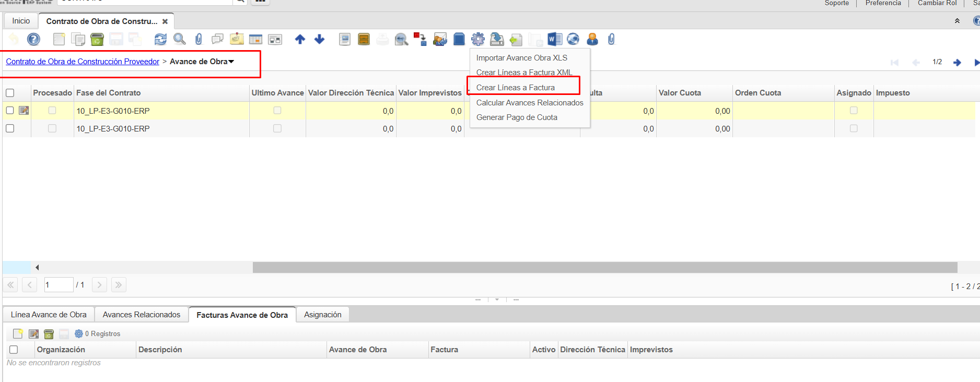Click the detail pane collapse arrow on splitter
This screenshot has height=382, width=980.
click(x=497, y=300)
